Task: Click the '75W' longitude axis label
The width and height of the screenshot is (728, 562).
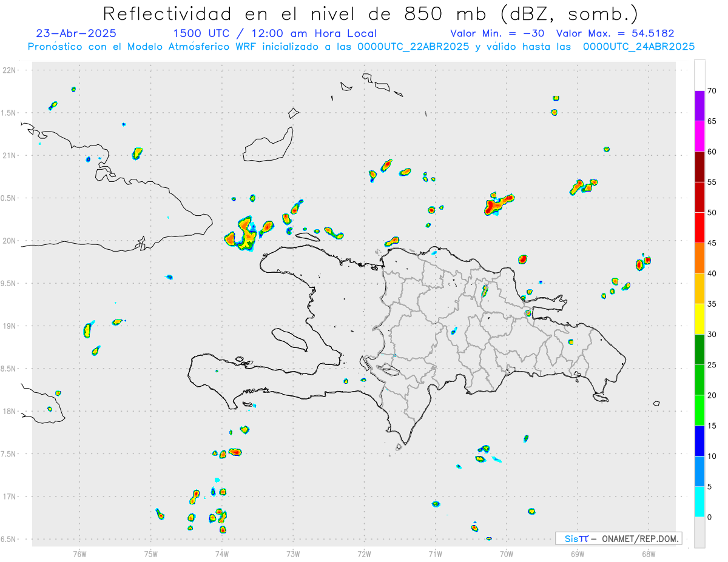Action: tap(151, 553)
